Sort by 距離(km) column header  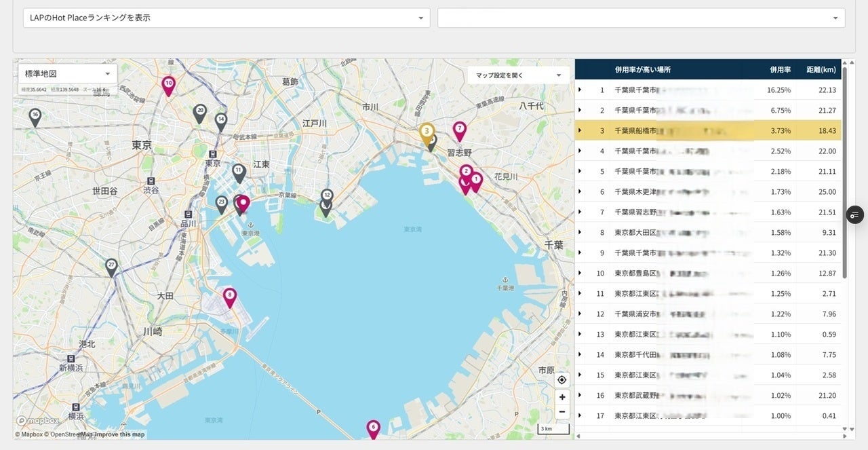coord(821,69)
